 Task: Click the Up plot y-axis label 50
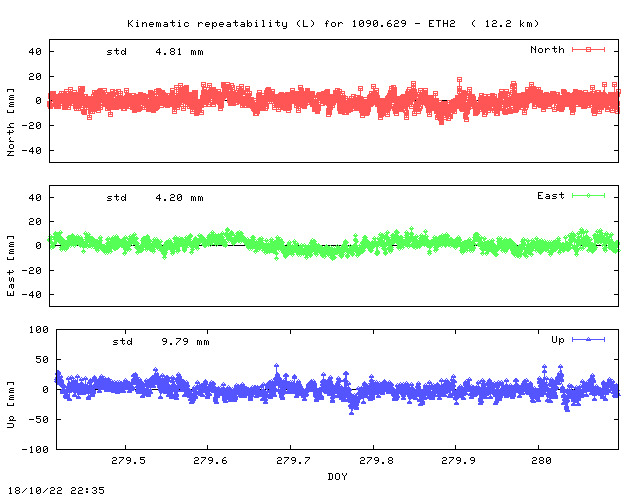(x=42, y=360)
